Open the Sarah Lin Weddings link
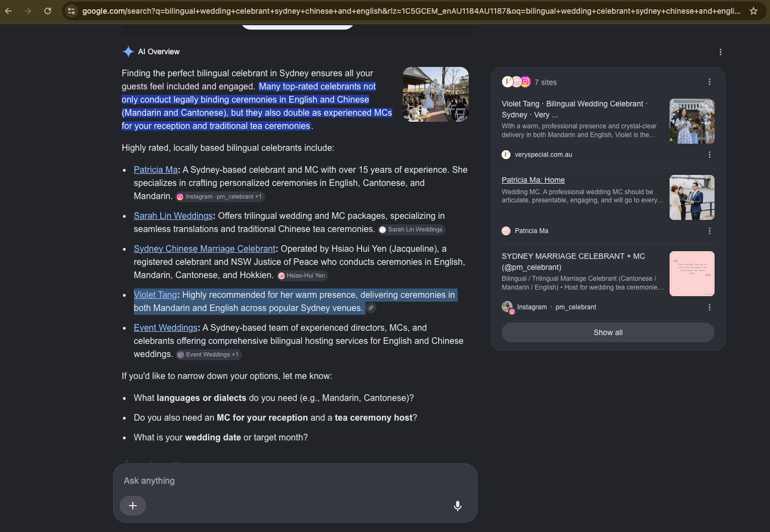The height and width of the screenshot is (532, 770). (x=173, y=216)
